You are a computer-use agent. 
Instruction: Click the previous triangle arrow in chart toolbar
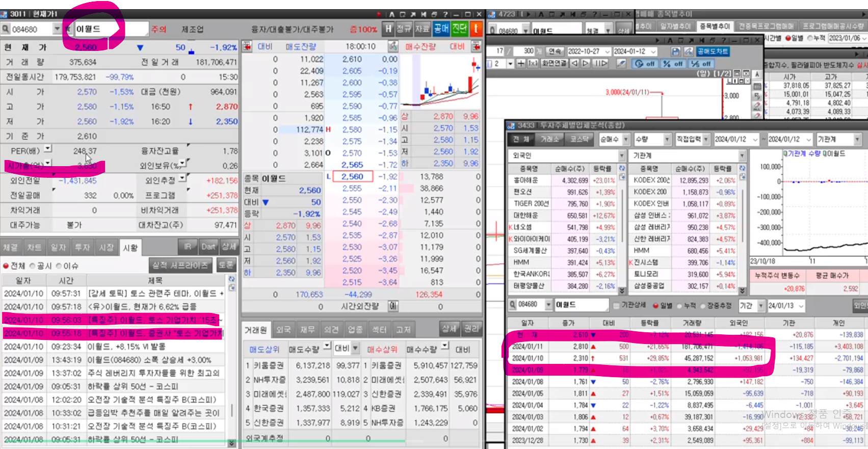coord(574,63)
